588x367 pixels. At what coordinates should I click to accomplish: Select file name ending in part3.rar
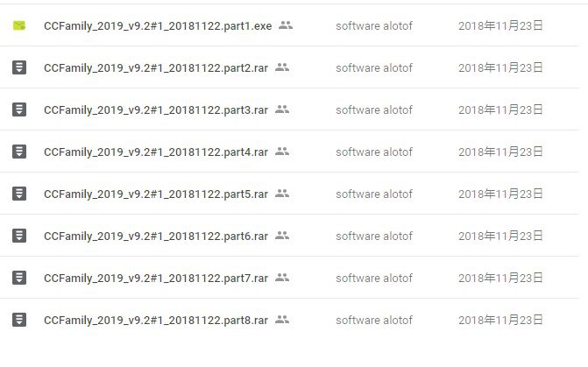156,109
